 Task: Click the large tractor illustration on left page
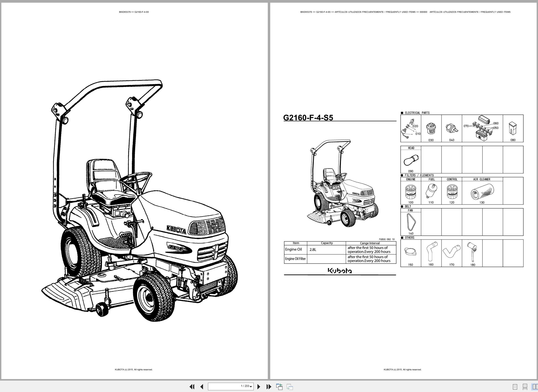click(x=140, y=201)
